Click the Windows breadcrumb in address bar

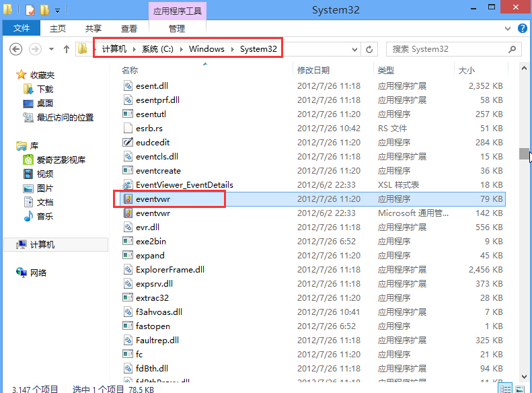[206, 49]
